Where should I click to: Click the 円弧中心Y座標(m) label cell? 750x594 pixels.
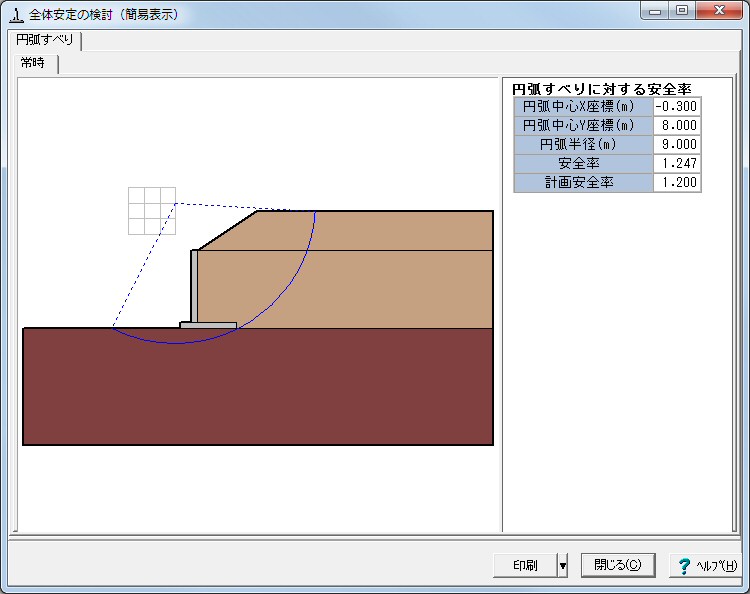(583, 125)
